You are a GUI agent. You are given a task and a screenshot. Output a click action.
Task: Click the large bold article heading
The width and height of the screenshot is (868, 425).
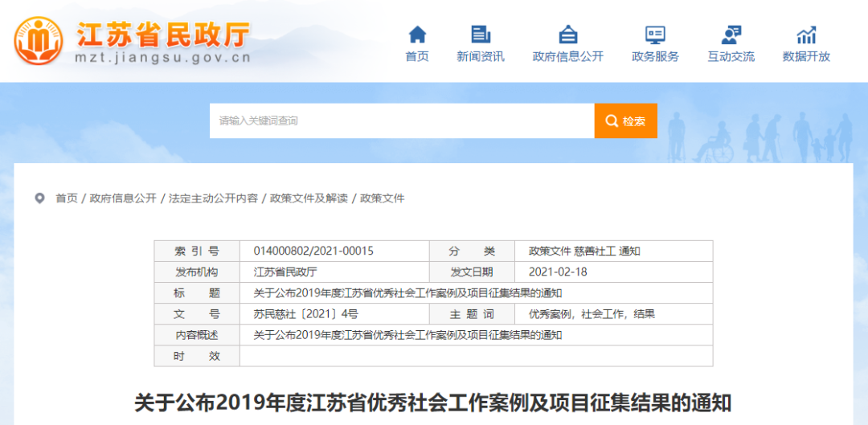pos(433,403)
